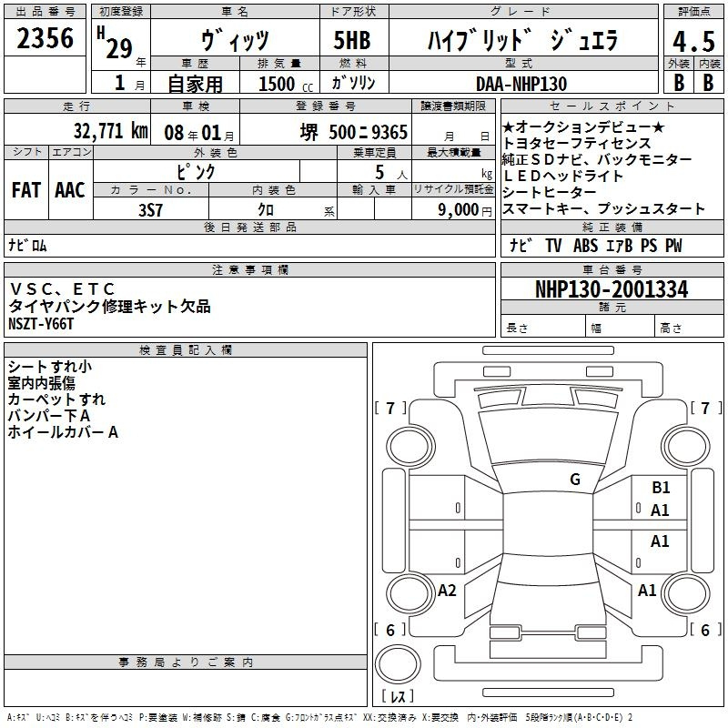Select the シートヒーター sales point
This screenshot has width=728, height=728.
(550, 192)
